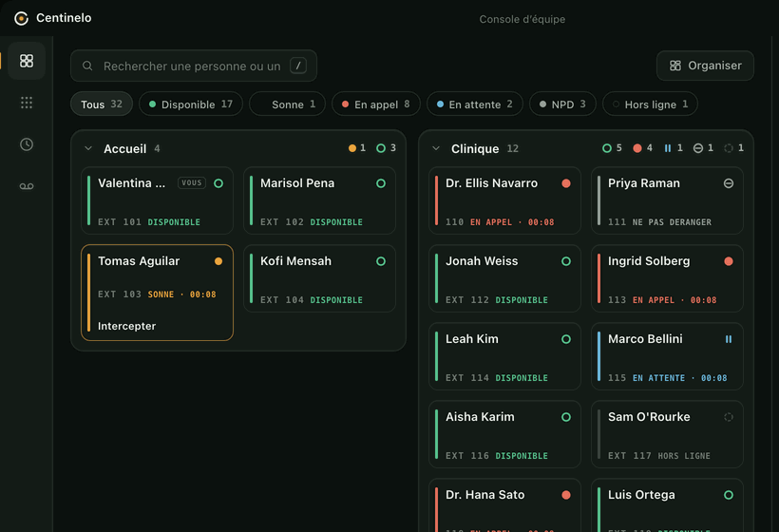Open Marco Bellini's card
779x532 pixels.
[667, 356]
